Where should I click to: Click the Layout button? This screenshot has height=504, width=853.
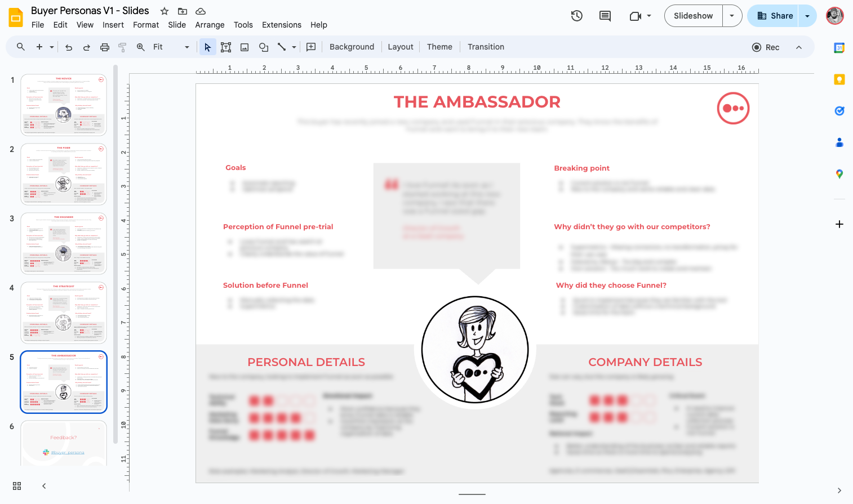pos(401,47)
